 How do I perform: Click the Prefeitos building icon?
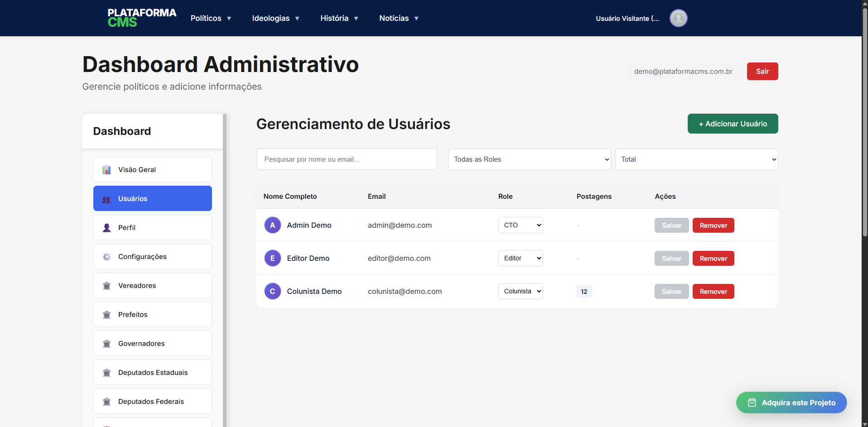click(106, 315)
